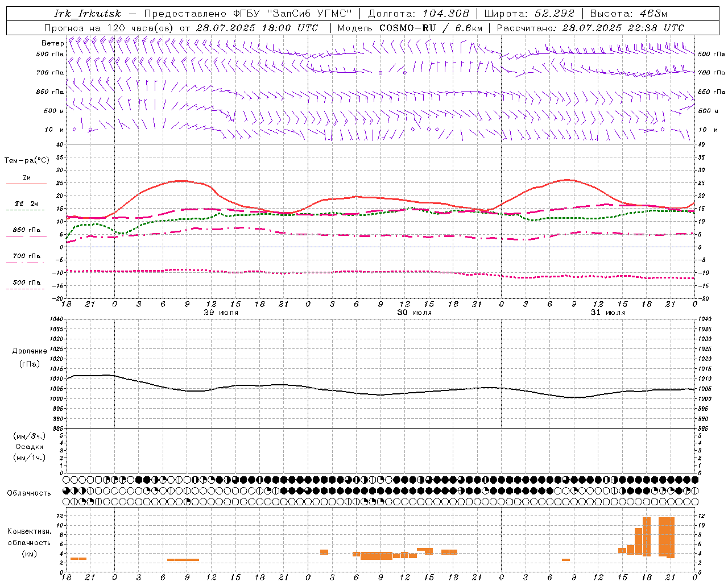The width and height of the screenshot is (728, 582).
Task: Click the Рассчитано: 28.07.2025 22:38 UTC timestamp
Action: pos(590,28)
